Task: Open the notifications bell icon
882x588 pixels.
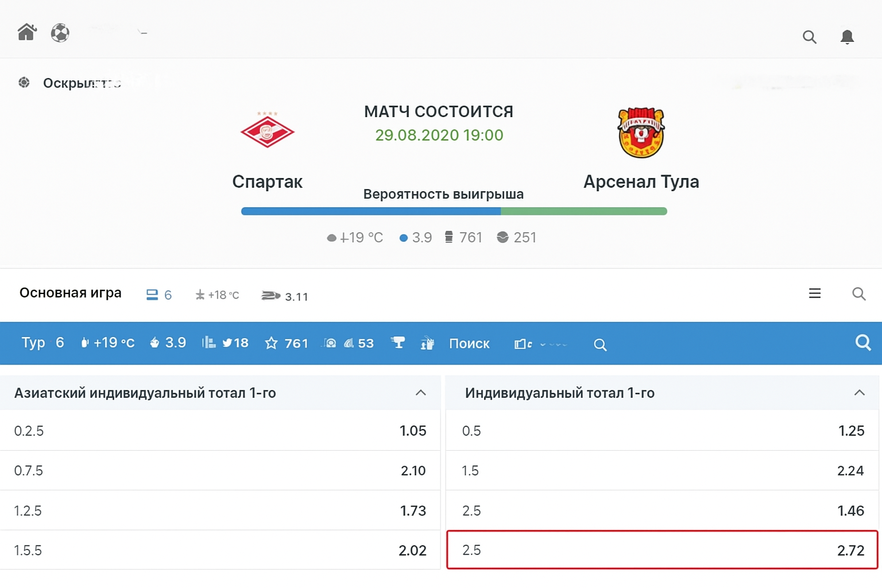Action: [847, 37]
